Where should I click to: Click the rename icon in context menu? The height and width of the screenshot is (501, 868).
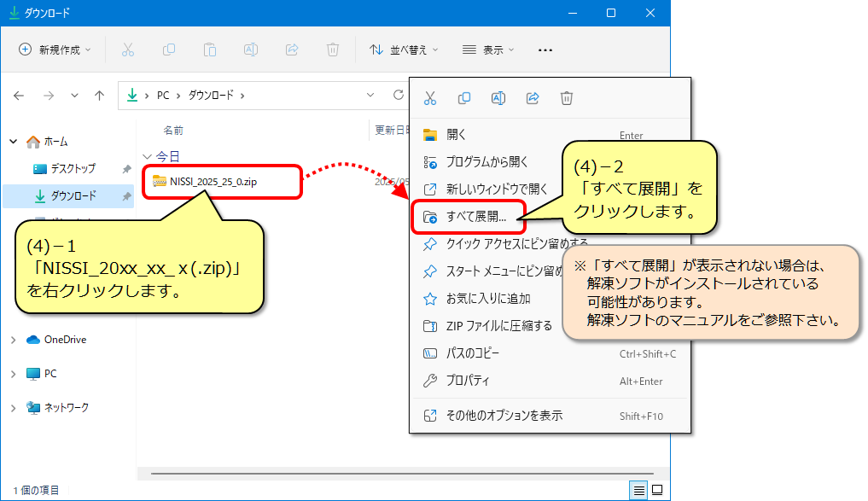point(498,98)
